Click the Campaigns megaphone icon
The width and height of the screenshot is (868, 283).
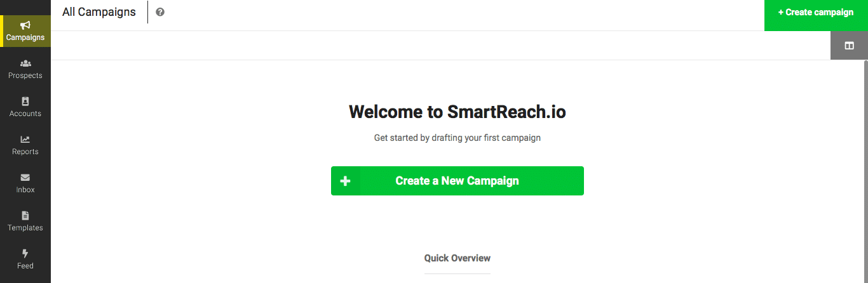25,25
